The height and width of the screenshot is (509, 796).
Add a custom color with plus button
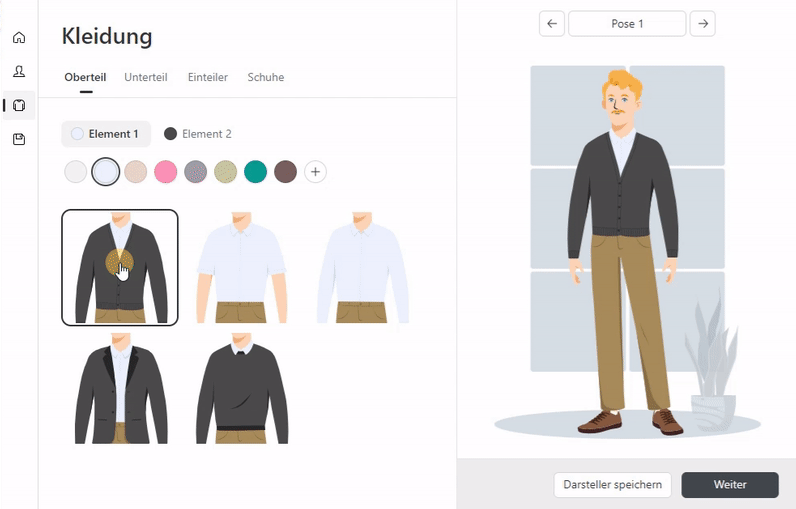tap(315, 172)
